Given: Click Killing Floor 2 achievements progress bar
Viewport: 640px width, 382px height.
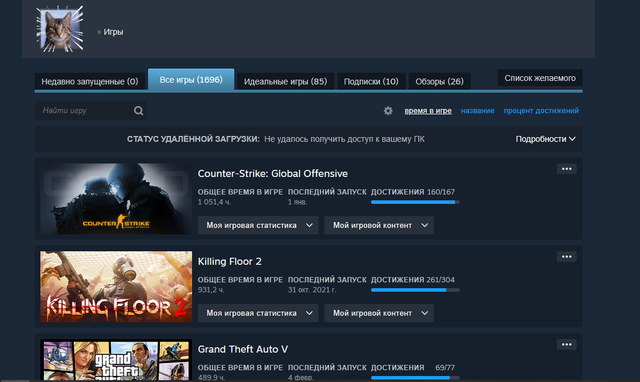Looking at the screenshot, I should click(415, 290).
